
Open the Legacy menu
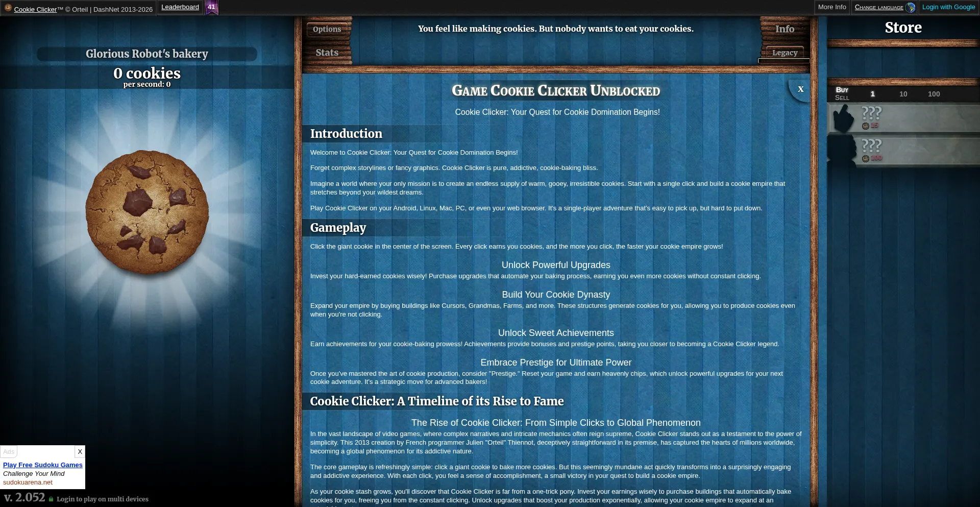click(785, 53)
